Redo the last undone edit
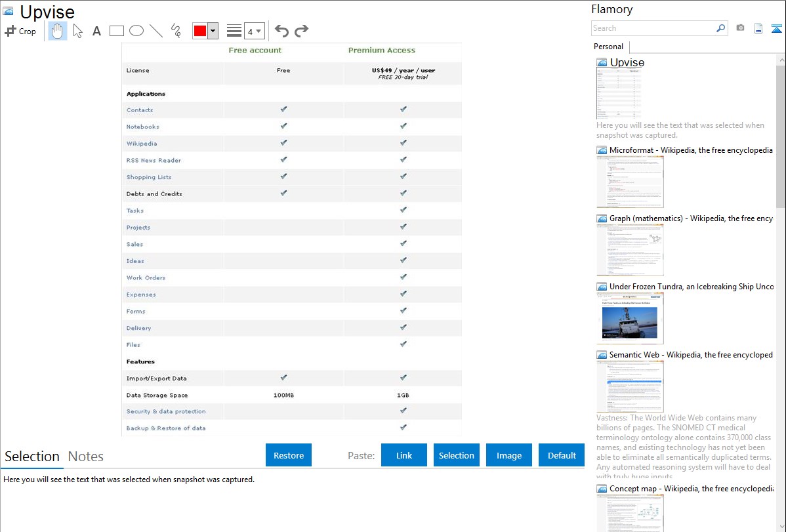786x532 pixels. coord(301,31)
